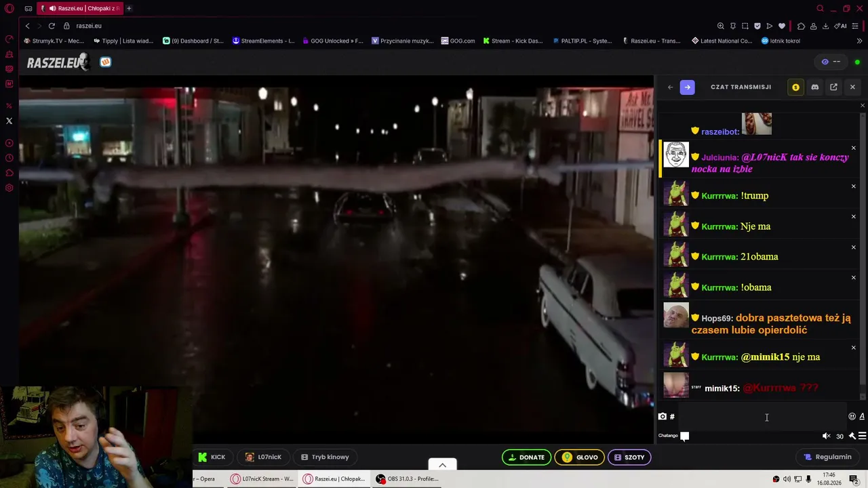The image size is (868, 488).
Task: Open the browser downloads icon
Action: point(825,26)
